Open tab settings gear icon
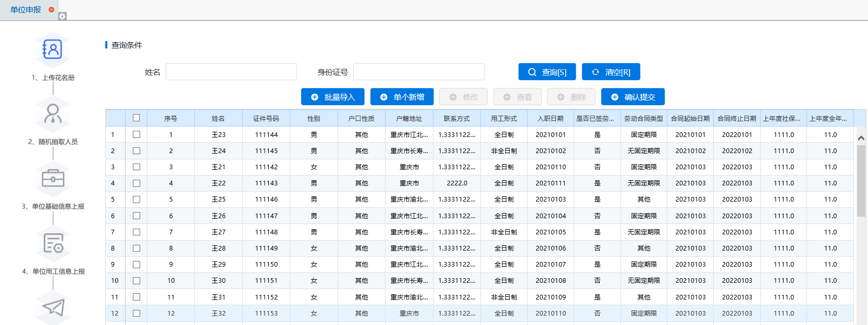 [63, 16]
